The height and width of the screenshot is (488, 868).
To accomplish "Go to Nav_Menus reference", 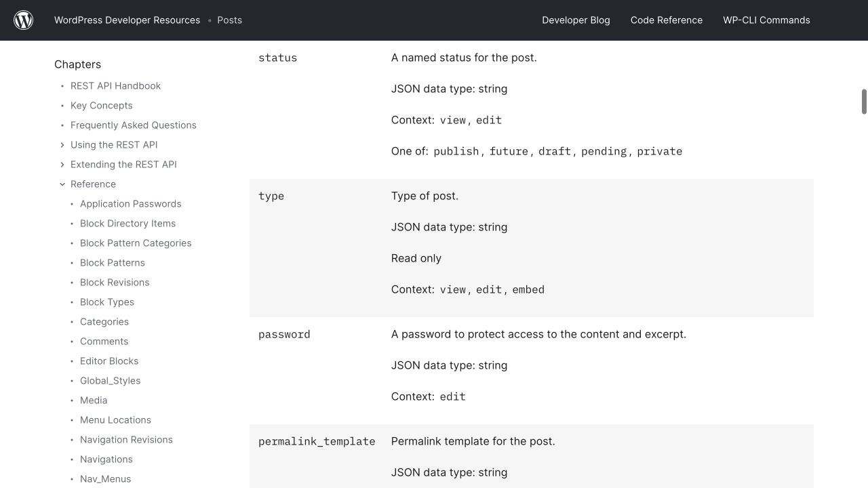I will click(105, 479).
